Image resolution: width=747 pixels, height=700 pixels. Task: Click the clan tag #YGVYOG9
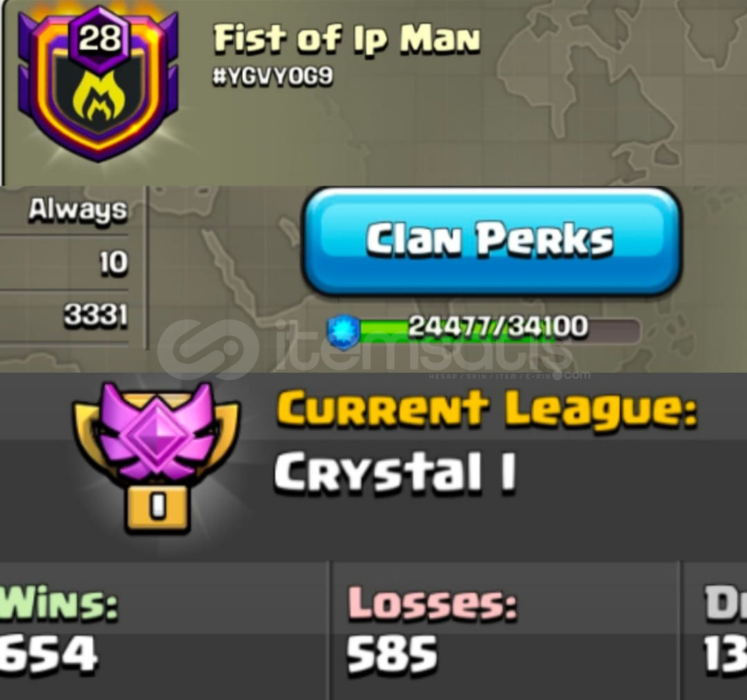point(273,76)
